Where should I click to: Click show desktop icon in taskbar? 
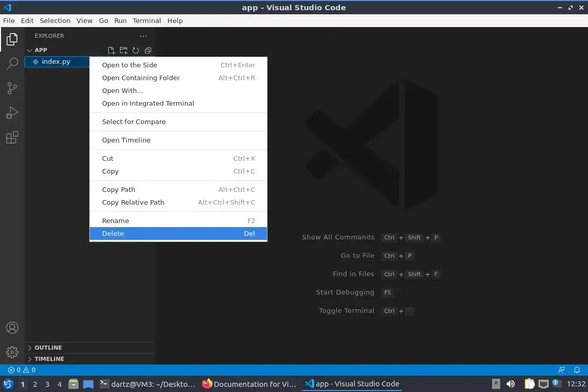88,384
